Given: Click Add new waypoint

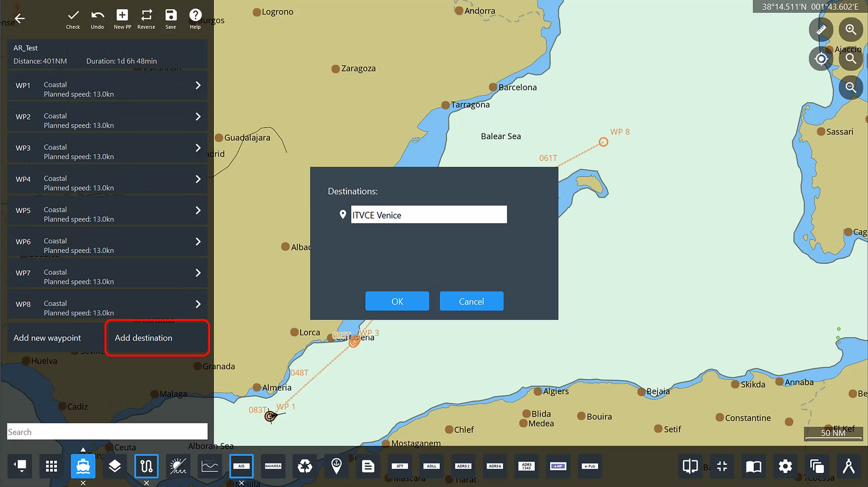Looking at the screenshot, I should click(x=47, y=338).
